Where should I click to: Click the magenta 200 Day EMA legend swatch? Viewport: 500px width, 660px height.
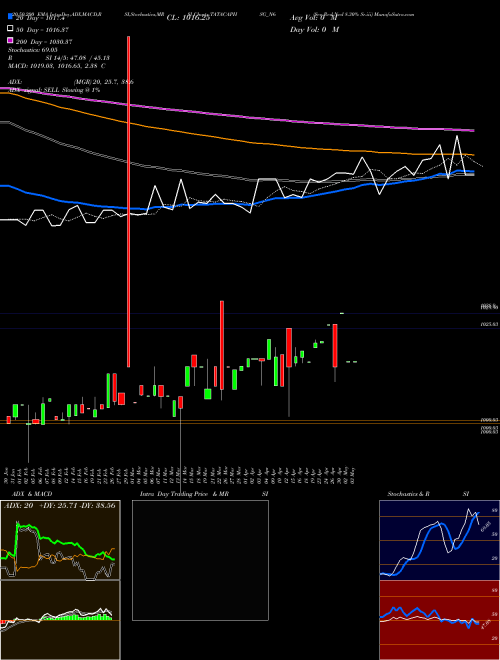click(x=10, y=41)
